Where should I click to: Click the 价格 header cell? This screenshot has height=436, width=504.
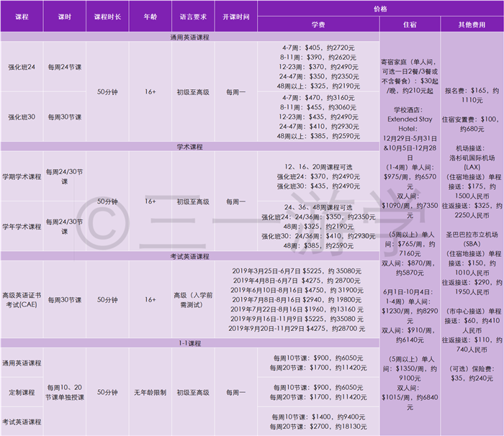click(381, 9)
